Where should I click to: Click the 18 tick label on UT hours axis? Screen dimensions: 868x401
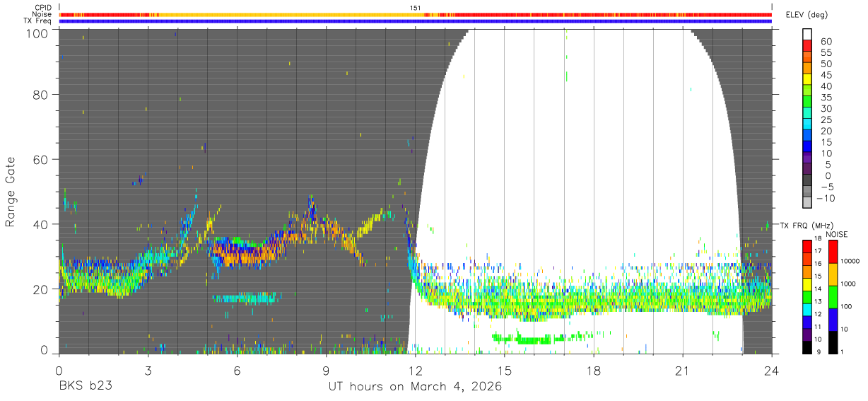[594, 370]
